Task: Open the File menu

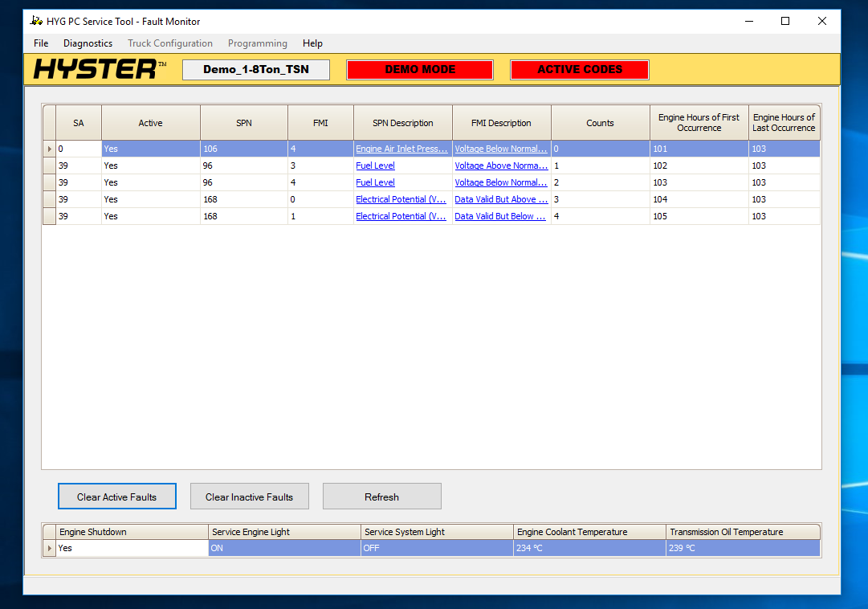Action: coord(41,43)
